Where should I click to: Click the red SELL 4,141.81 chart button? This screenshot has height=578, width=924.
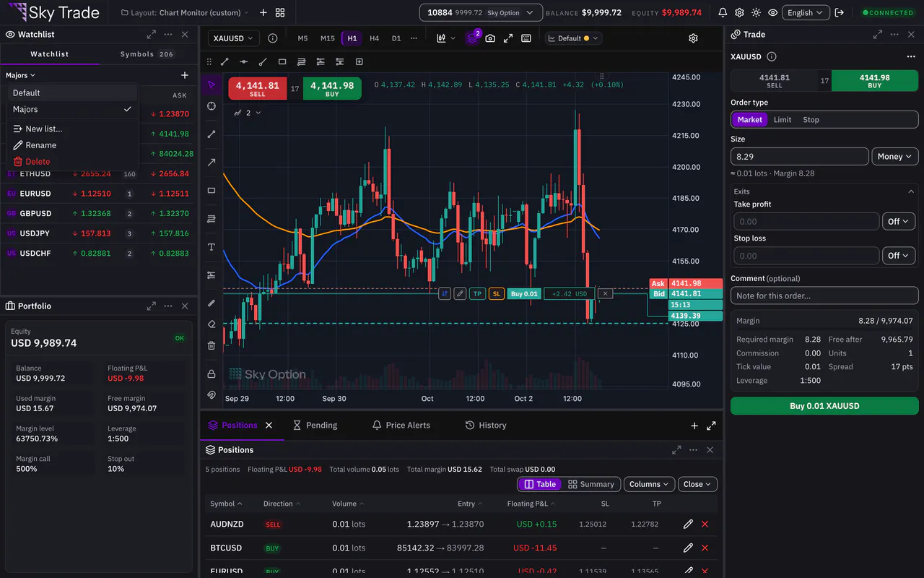click(x=258, y=88)
